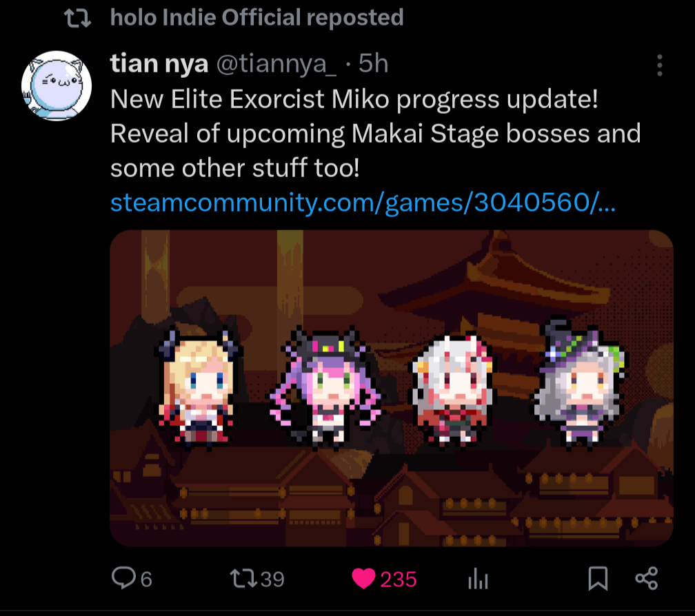Bookmark this post
Viewport: 695px width, 616px height.
point(598,578)
